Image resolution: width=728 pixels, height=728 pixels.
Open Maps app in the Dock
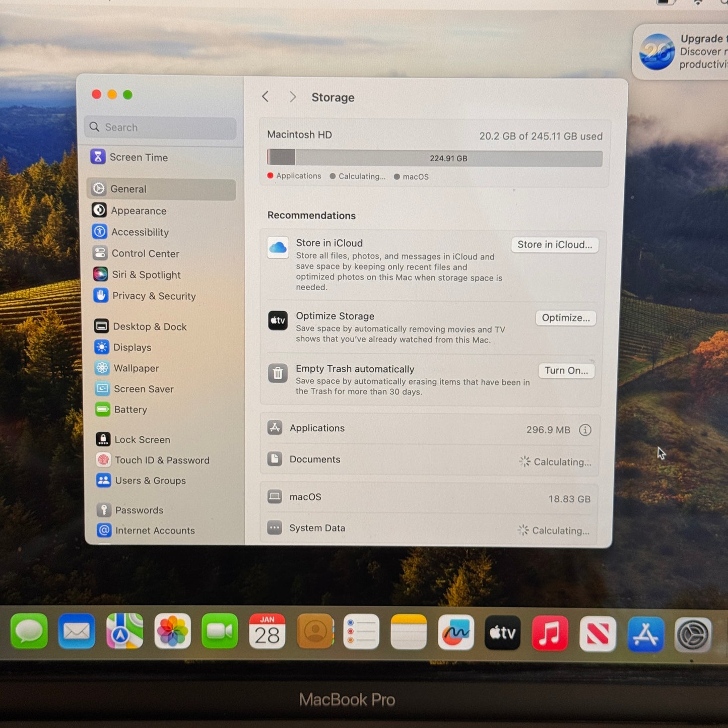coord(124,631)
